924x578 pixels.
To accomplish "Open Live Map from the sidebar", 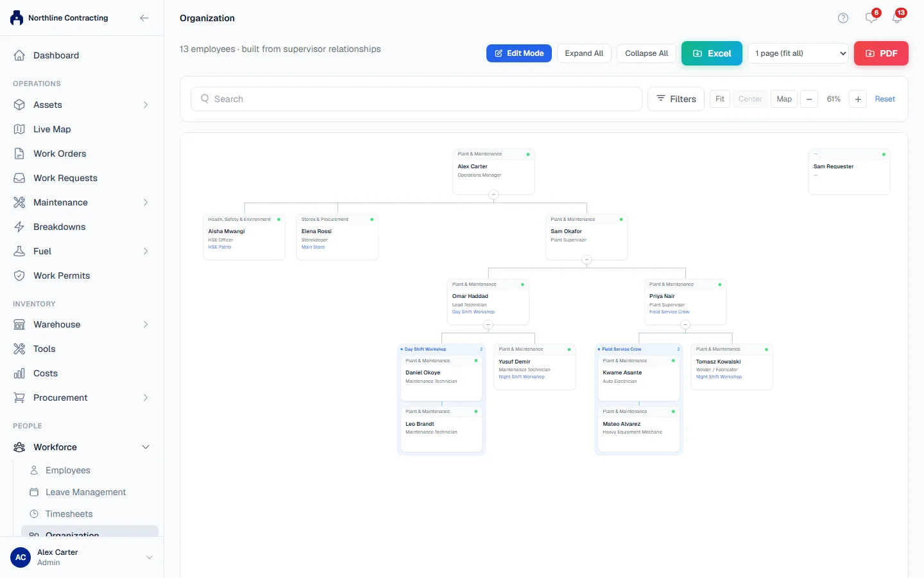I will tap(82, 129).
